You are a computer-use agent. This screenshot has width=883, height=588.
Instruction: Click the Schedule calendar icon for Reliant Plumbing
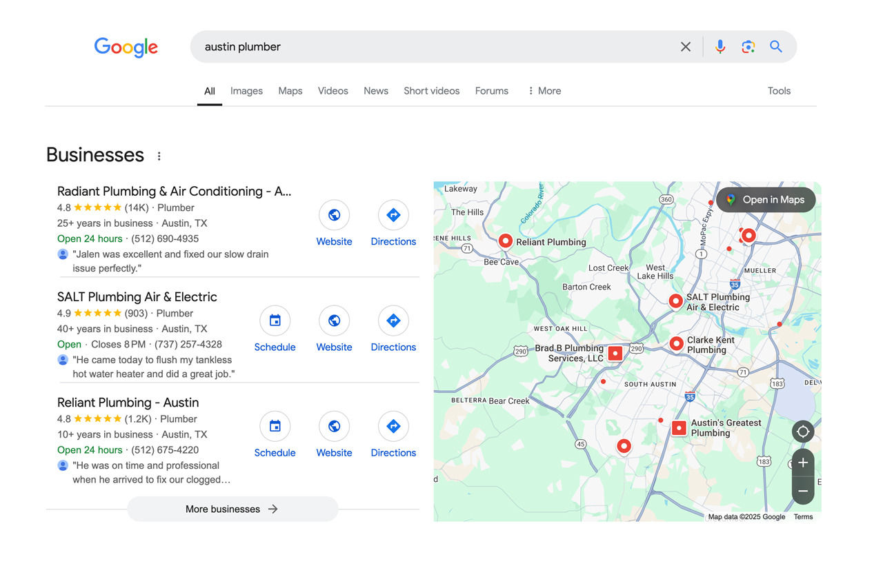275,426
